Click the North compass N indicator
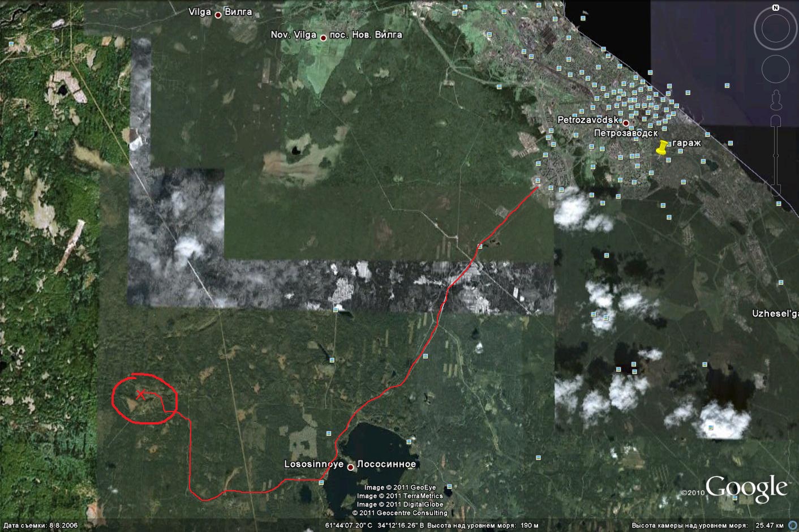This screenshot has width=799, height=532. click(775, 8)
